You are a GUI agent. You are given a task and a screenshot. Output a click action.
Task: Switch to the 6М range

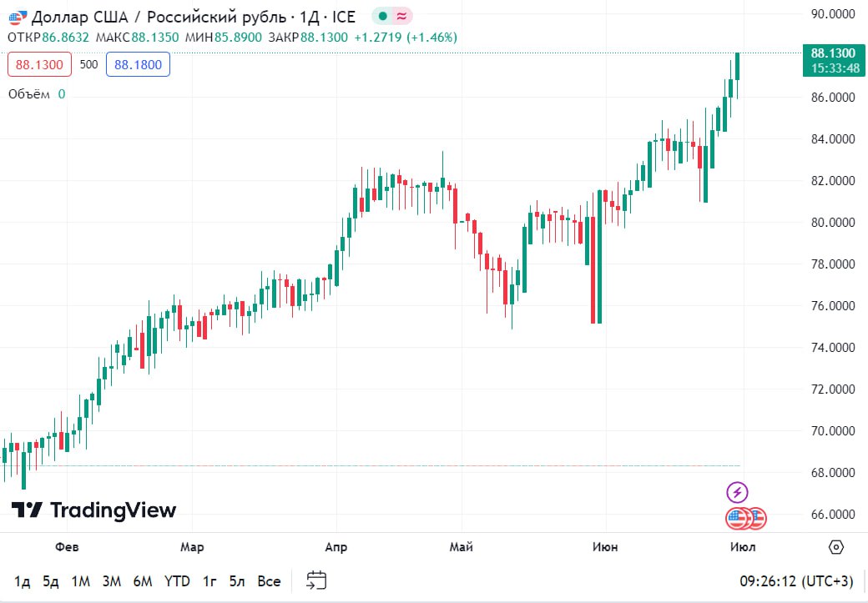pyautogui.click(x=143, y=581)
